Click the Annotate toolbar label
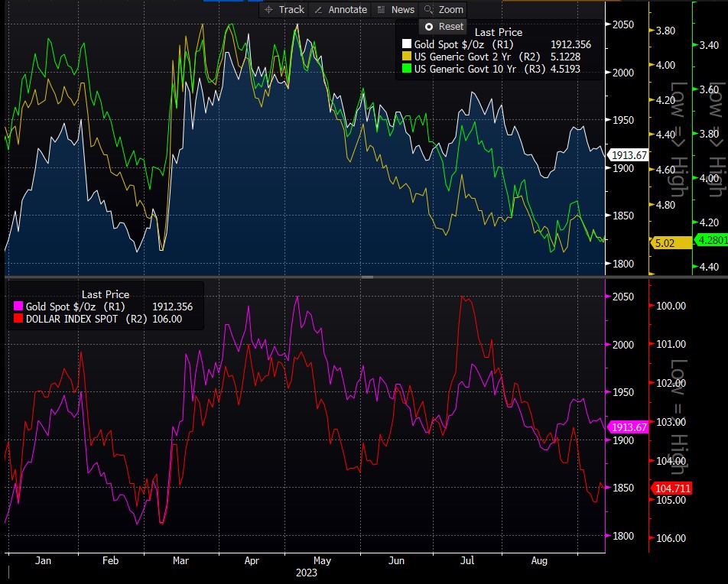The image size is (728, 584). click(x=347, y=9)
